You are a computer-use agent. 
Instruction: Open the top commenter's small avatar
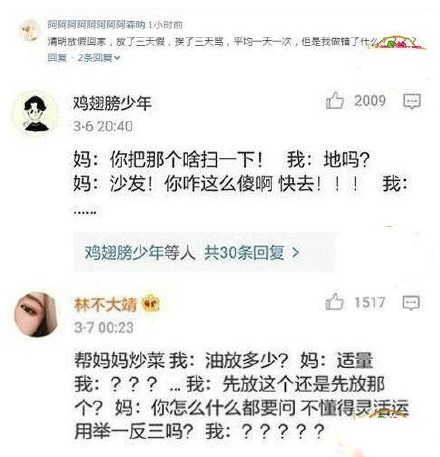coord(30,30)
